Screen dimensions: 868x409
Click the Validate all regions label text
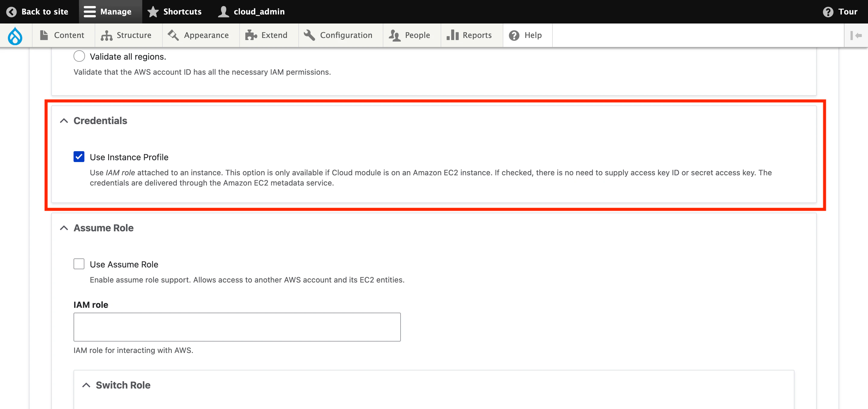point(128,57)
